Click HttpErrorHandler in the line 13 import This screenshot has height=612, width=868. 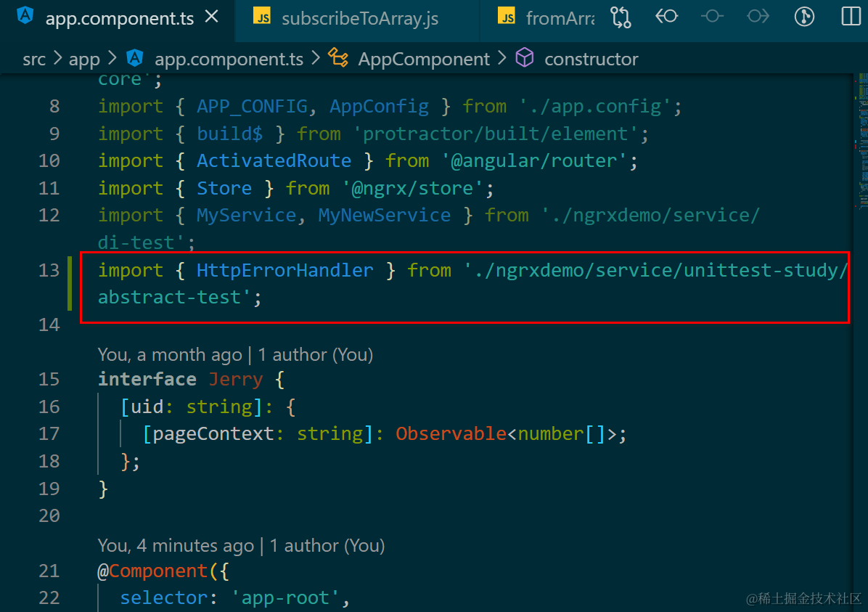coord(284,270)
